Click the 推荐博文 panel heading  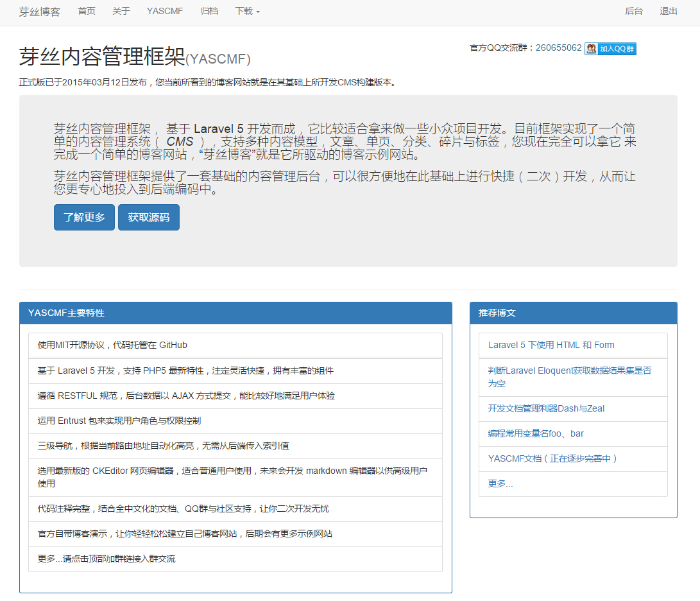tap(573, 313)
